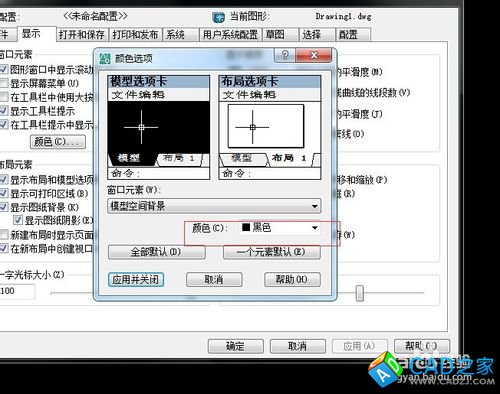Click the 帮助 button at bottom of options window
Image resolution: width=500 pixels, height=394 pixels.
point(422,346)
